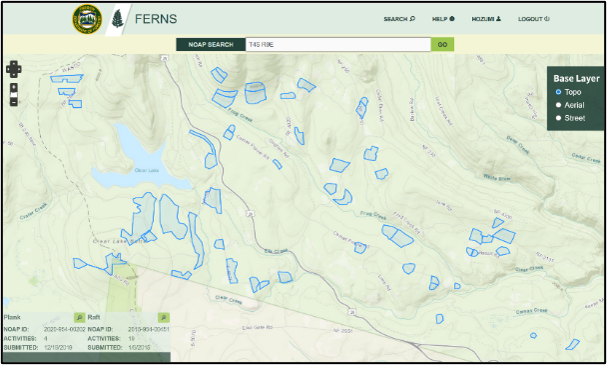Select the Aerial base layer
The height and width of the screenshot is (365, 607).
(558, 105)
